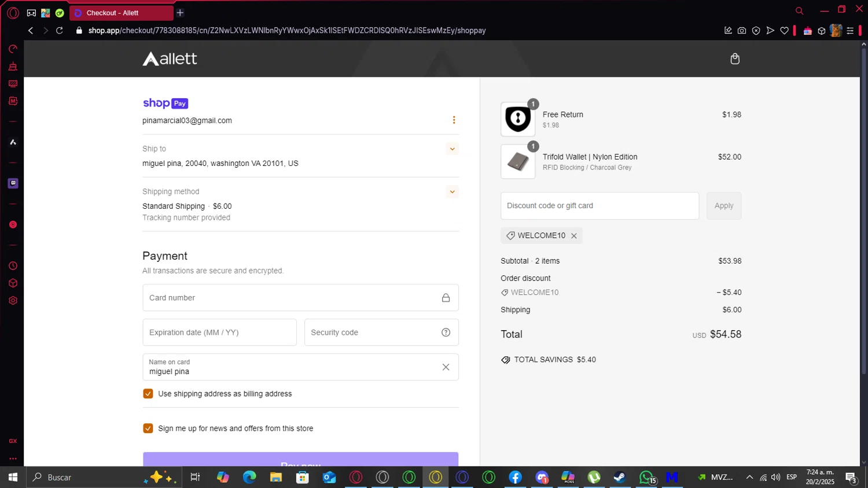Click the pinamarcial03@gmail.com email text
This screenshot has height=488, width=868.
coord(187,121)
